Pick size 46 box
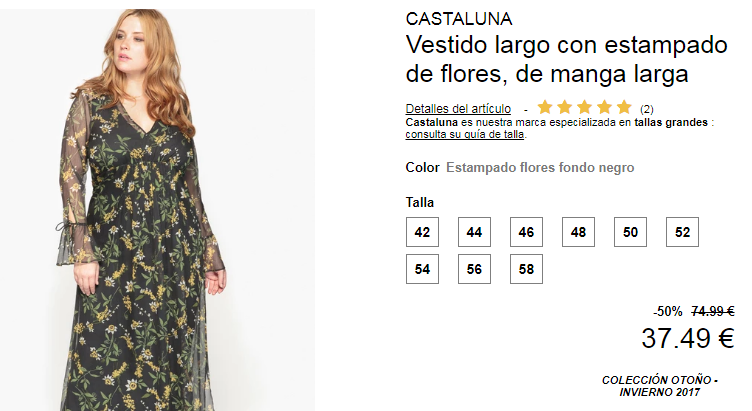 (526, 232)
